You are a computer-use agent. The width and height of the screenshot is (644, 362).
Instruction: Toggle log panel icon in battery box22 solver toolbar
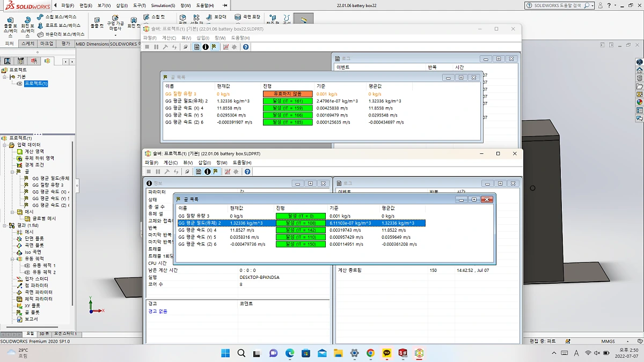(197, 47)
